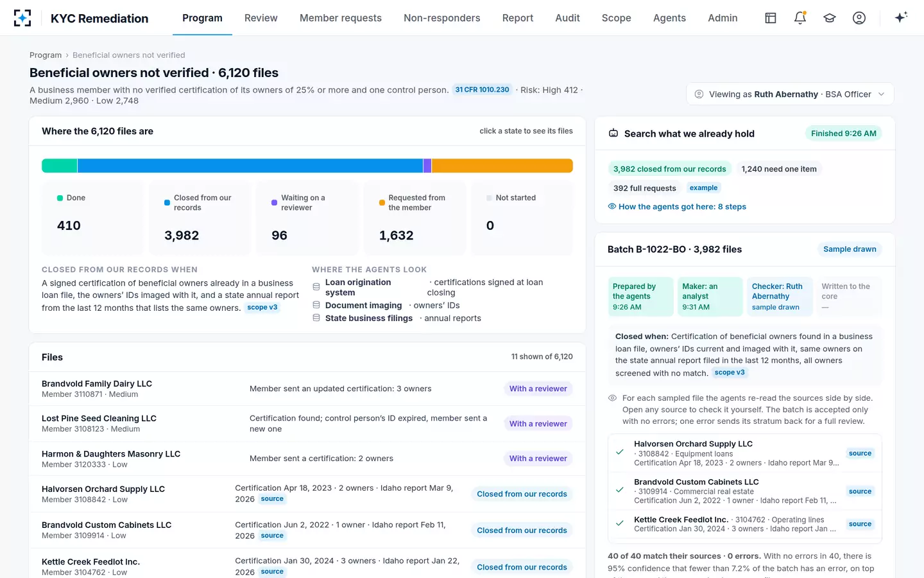
Task: Click the checkmark on the Brandvold Custom Cabinets sample row
Action: [620, 490]
